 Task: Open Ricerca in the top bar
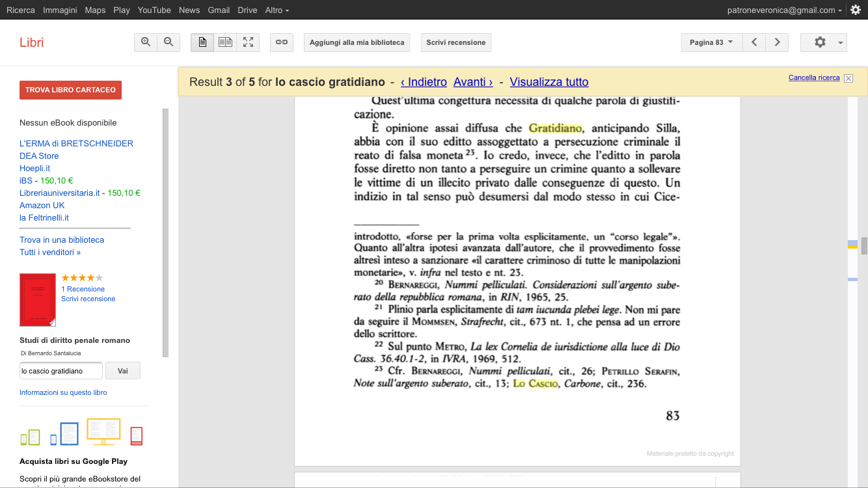tap(21, 10)
